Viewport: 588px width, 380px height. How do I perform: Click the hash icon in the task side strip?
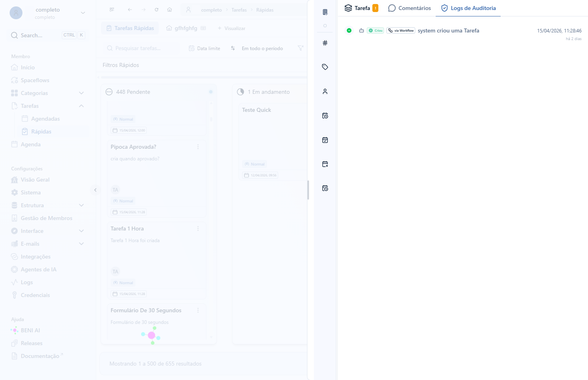coord(325,43)
